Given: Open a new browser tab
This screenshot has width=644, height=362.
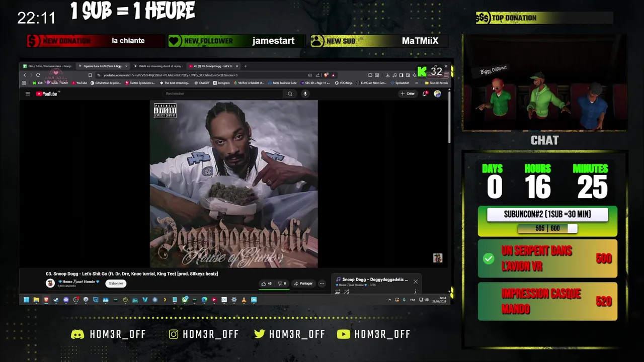Looking at the screenshot, I should pos(246,66).
